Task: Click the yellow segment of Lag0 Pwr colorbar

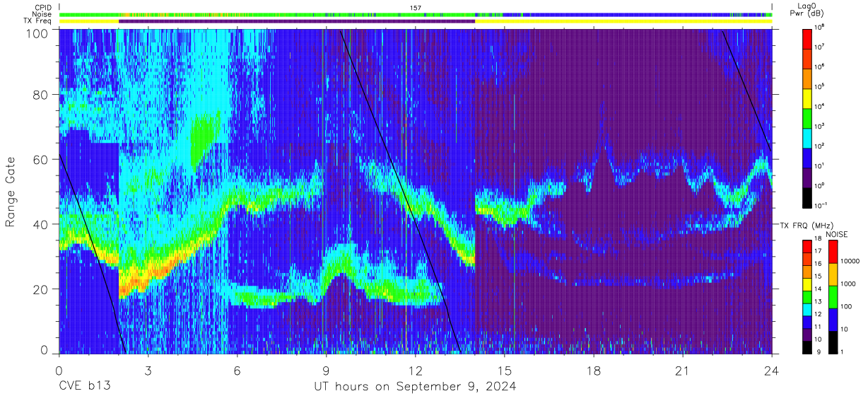Action: (807, 98)
